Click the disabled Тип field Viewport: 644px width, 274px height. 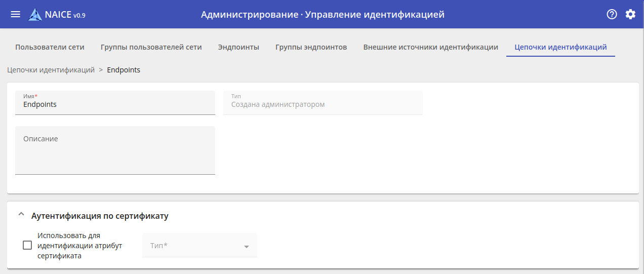click(x=323, y=103)
